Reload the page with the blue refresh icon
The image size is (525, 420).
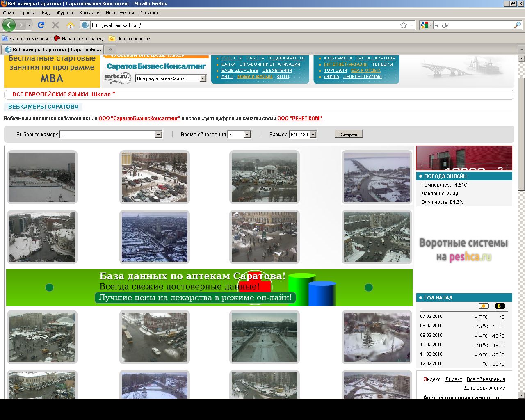click(41, 25)
